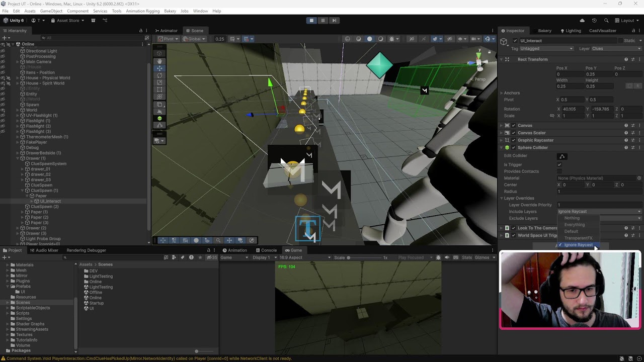Toggle the Static checkbox

click(620, 41)
